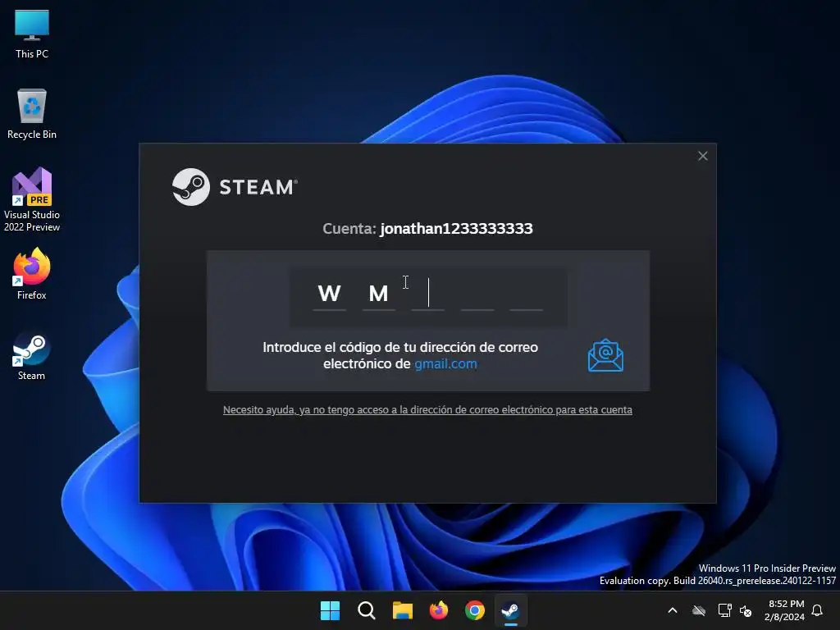Image resolution: width=840 pixels, height=630 pixels.
Task: Click the gmail.com link
Action: [x=445, y=363]
